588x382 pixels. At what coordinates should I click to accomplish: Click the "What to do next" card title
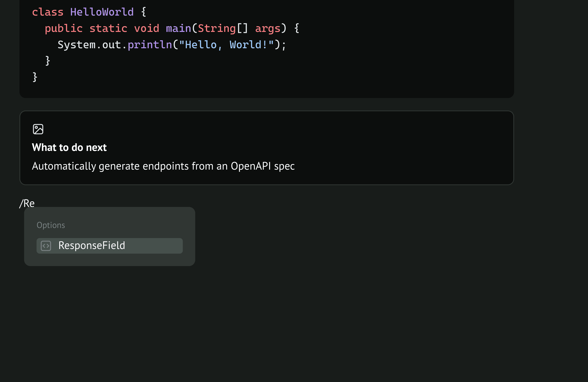point(69,147)
